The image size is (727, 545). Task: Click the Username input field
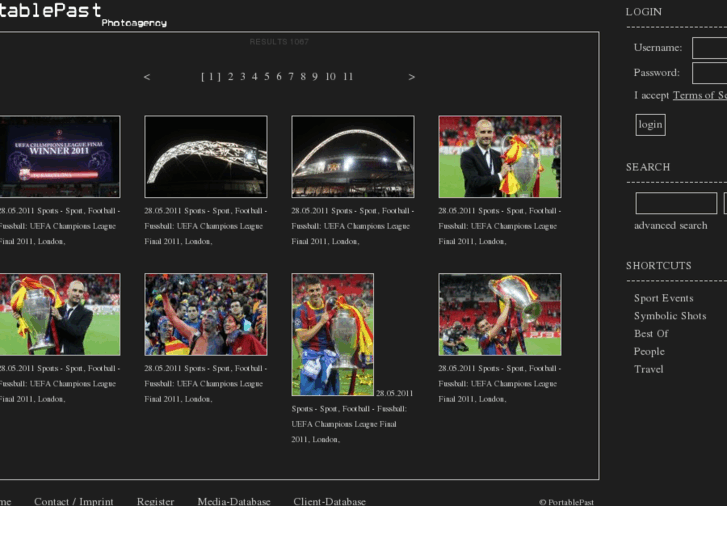click(709, 48)
